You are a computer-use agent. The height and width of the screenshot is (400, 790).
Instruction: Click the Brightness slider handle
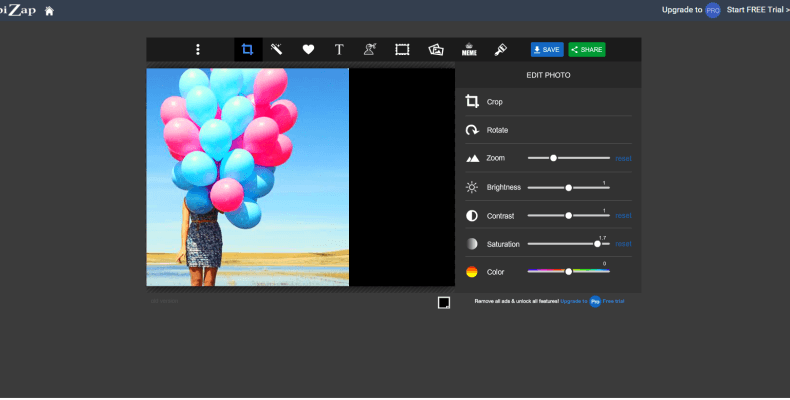coord(568,187)
